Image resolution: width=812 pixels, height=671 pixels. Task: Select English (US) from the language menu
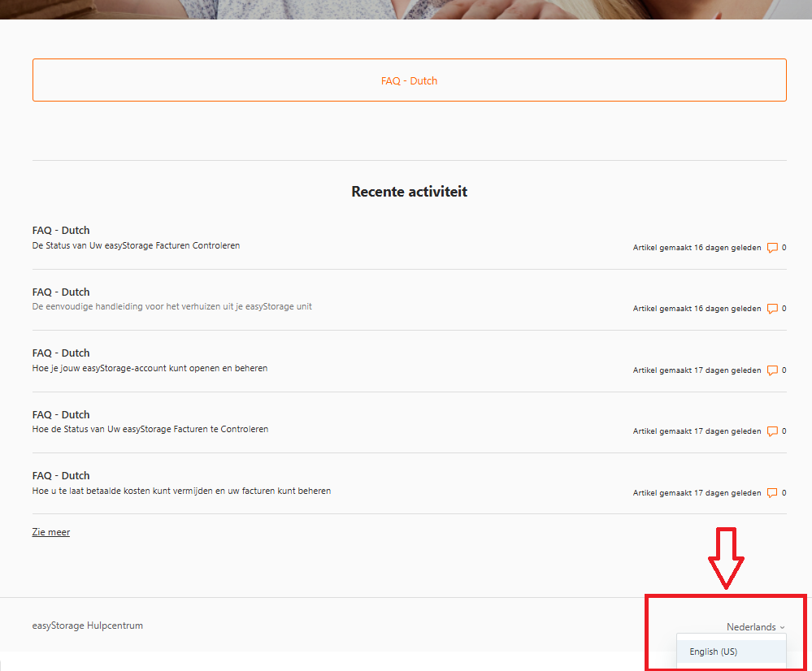713,652
